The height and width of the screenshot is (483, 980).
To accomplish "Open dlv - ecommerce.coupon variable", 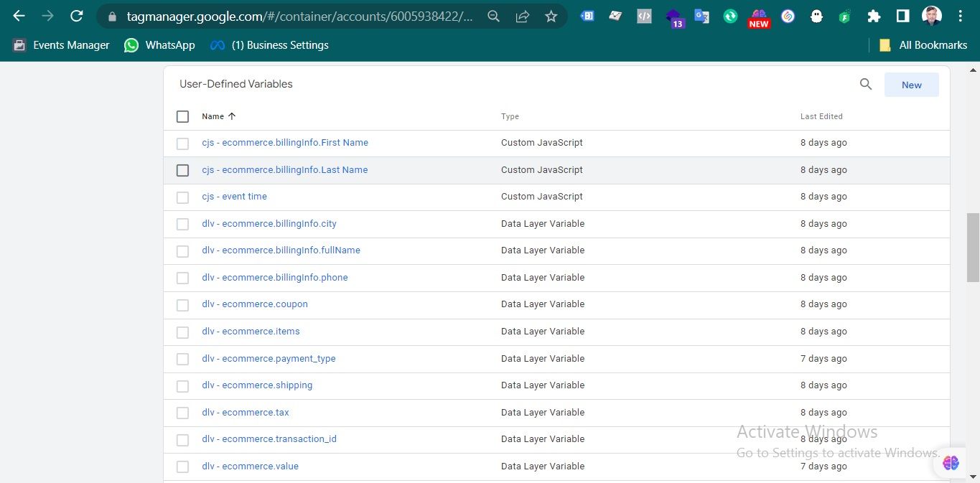I will pyautogui.click(x=255, y=304).
